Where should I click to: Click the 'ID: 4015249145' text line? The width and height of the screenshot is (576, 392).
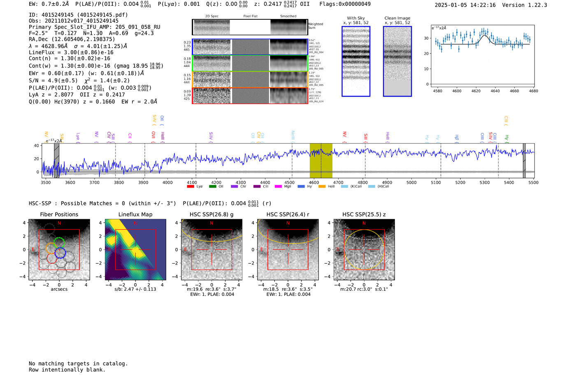click(x=78, y=15)
